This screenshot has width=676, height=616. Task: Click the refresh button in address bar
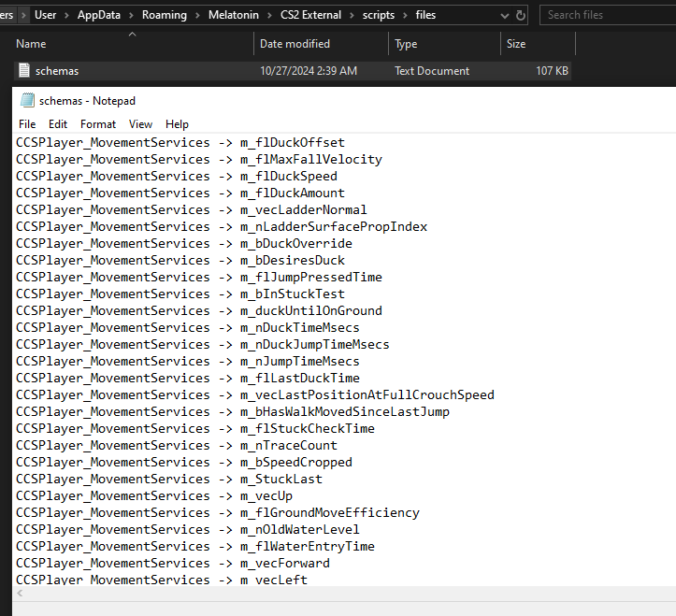pos(520,15)
